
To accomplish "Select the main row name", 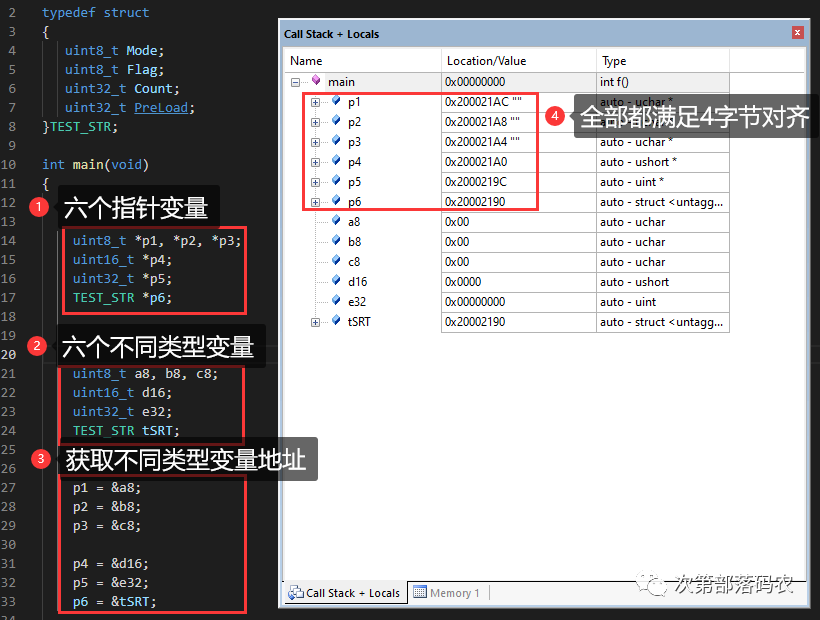I will point(341,82).
